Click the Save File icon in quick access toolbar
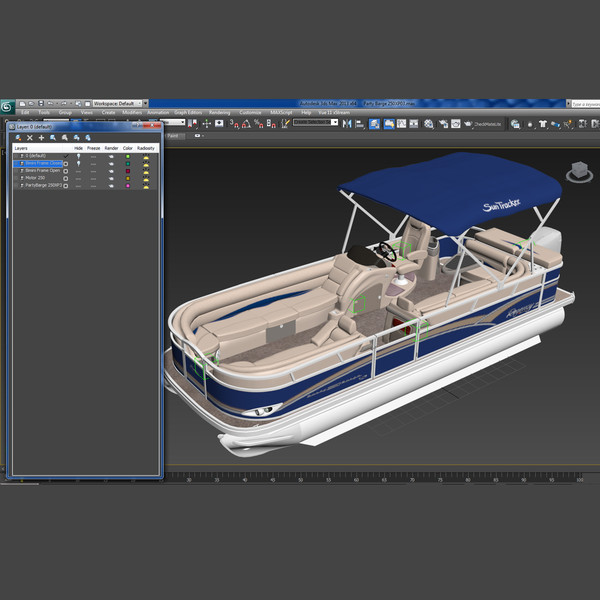The width and height of the screenshot is (600, 600). pyautogui.click(x=41, y=104)
